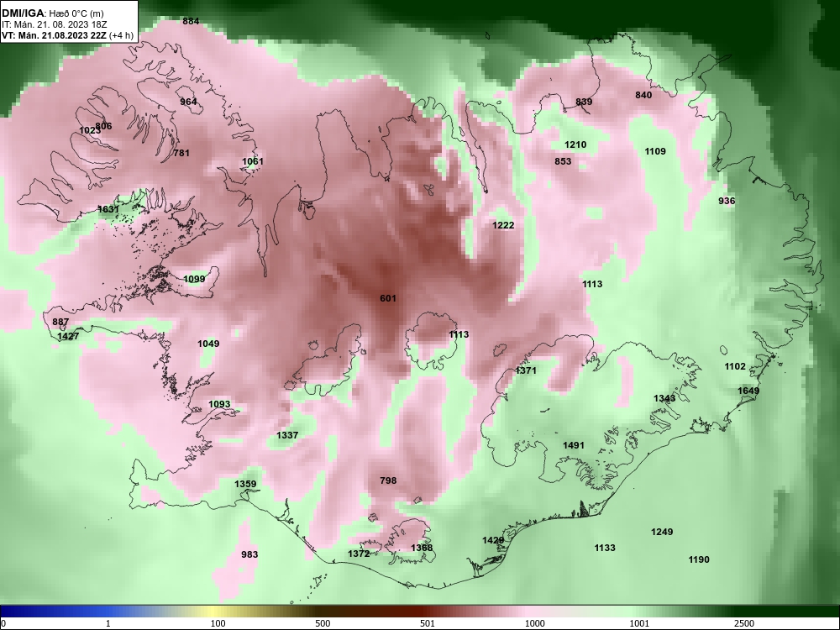Screen dimensions: 840x630
Task: Pick the yellow section of the color bar
Action: click(214, 612)
